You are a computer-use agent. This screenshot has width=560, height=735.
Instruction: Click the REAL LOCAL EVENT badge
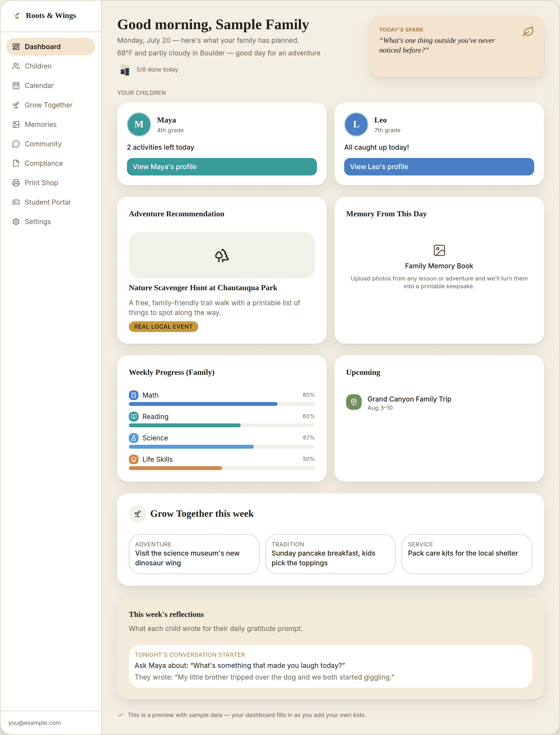coord(163,327)
